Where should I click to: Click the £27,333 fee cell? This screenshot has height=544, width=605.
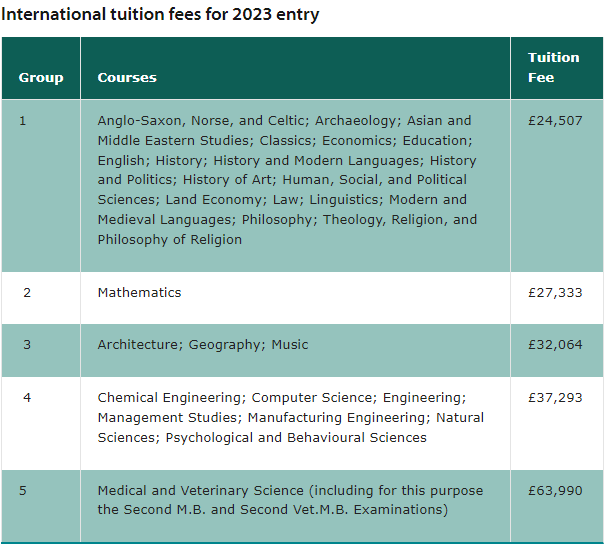(557, 298)
